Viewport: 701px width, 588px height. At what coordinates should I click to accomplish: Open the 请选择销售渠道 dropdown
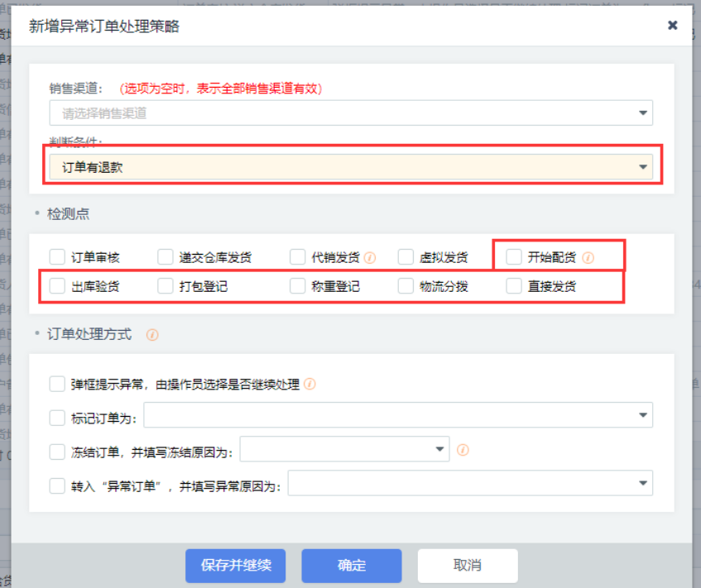(351, 113)
